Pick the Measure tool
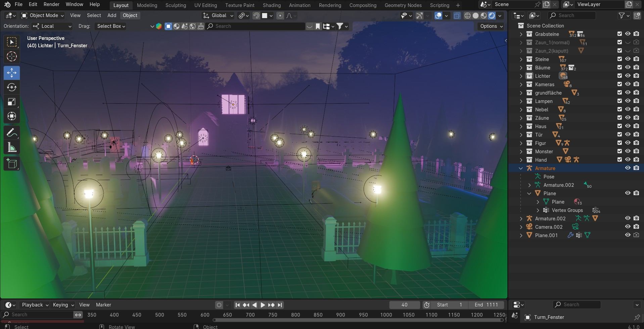Viewport: 644px width, 329px height. click(12, 148)
